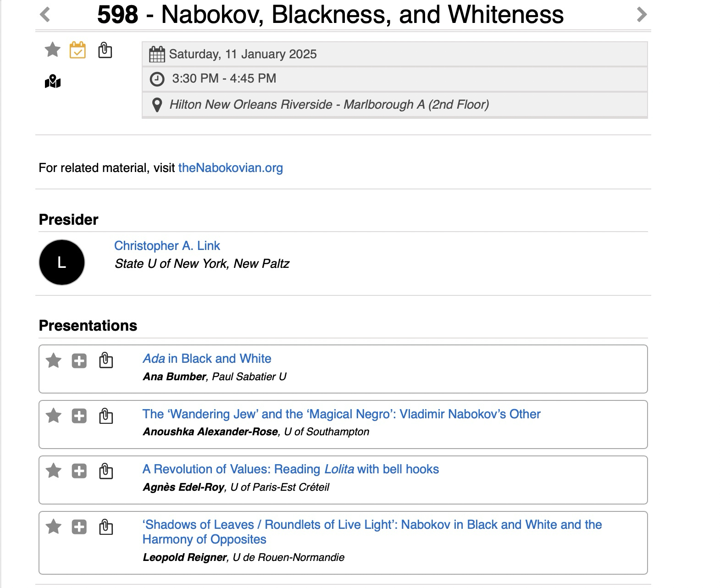Click paperclip for 'Ada in Black and White'

pos(106,361)
